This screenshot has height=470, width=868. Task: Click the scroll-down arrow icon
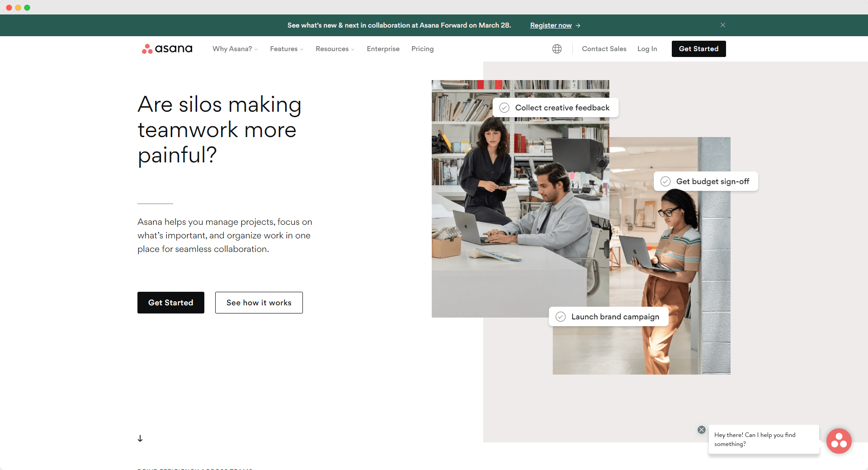[x=140, y=438]
